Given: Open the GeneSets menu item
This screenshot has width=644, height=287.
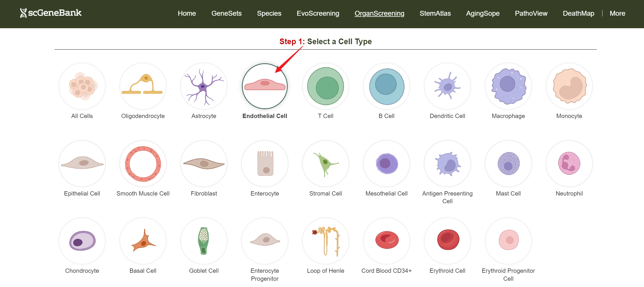Looking at the screenshot, I should coord(226,13).
